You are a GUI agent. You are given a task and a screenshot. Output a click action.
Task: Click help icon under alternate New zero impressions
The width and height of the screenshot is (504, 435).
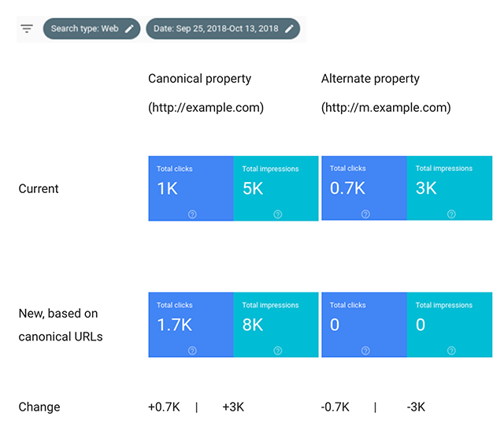tap(450, 351)
